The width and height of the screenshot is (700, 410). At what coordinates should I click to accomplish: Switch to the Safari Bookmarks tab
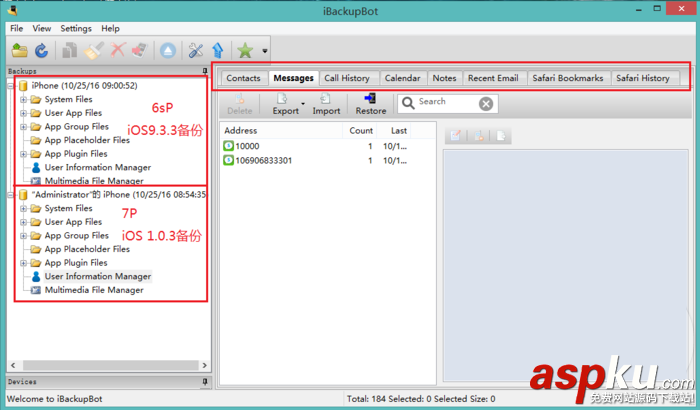tap(567, 78)
